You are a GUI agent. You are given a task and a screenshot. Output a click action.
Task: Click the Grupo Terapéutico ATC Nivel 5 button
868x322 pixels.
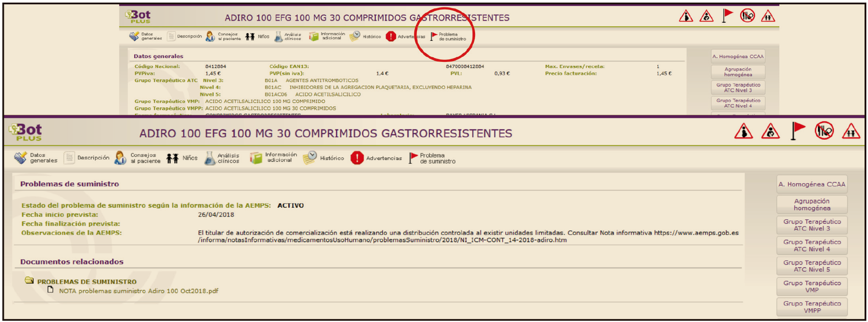click(x=812, y=266)
